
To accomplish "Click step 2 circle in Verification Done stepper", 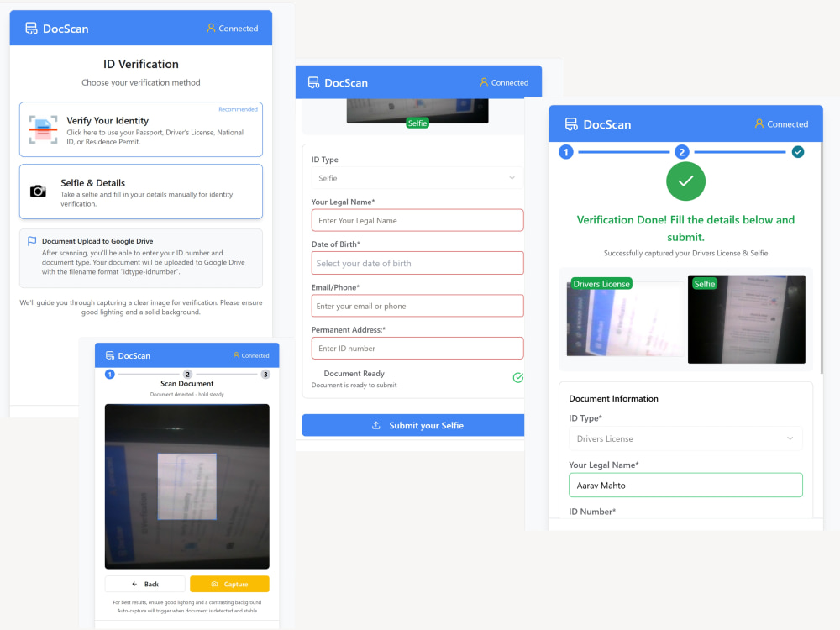I will pos(681,152).
